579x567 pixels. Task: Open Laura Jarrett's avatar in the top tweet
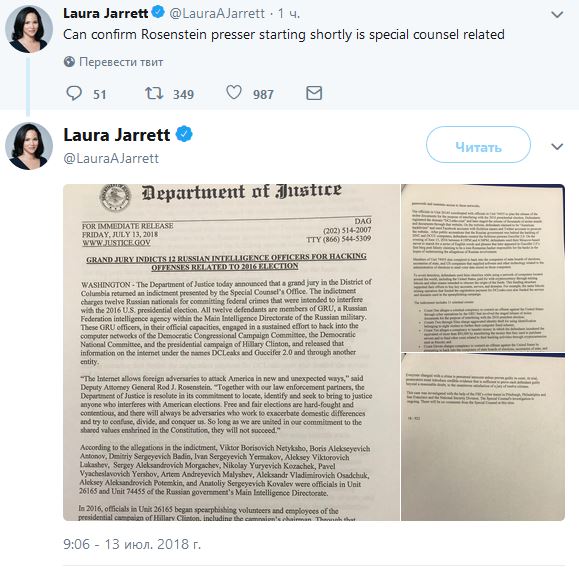(29, 29)
